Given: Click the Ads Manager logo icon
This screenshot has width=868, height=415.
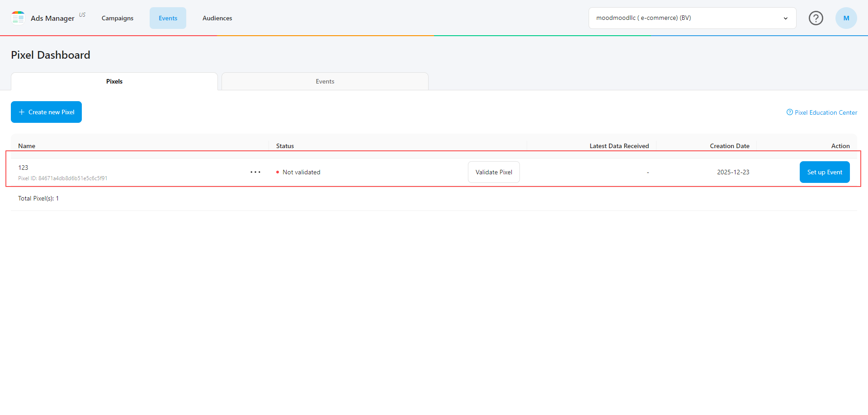Looking at the screenshot, I should point(18,18).
